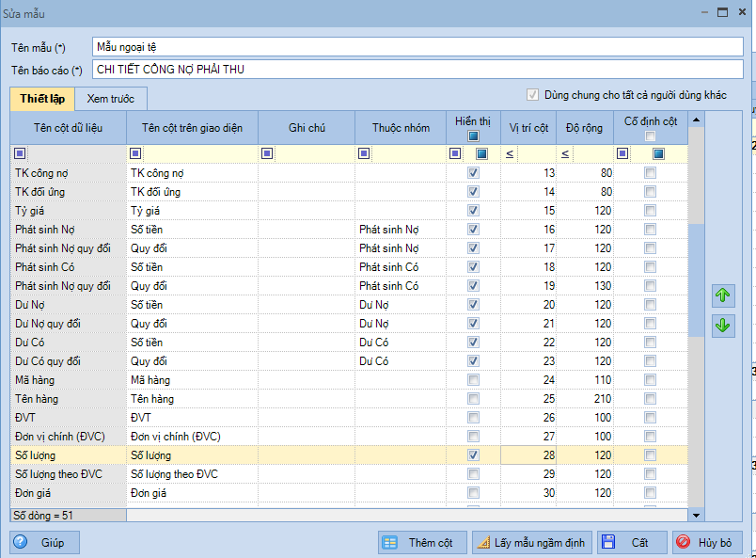Viewport: 756px width, 558px height.
Task: Click Lấy mẫu ngầm định button
Action: [x=530, y=543]
